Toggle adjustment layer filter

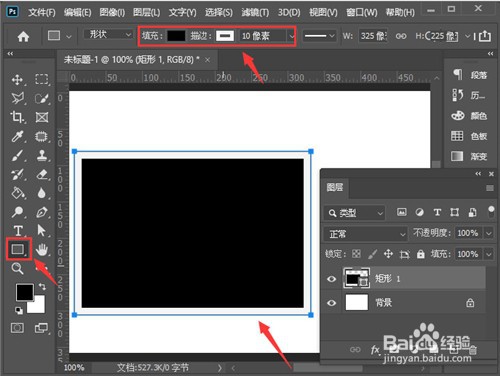tap(419, 212)
